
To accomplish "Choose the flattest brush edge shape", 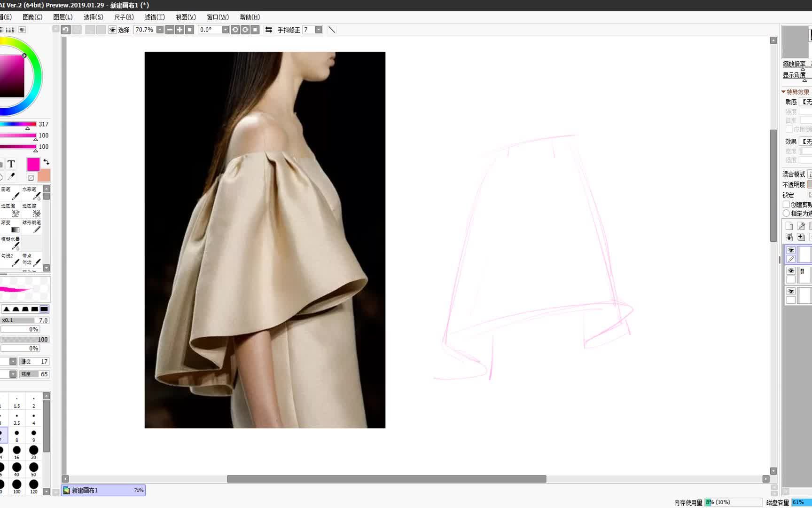I will pyautogui.click(x=44, y=309).
